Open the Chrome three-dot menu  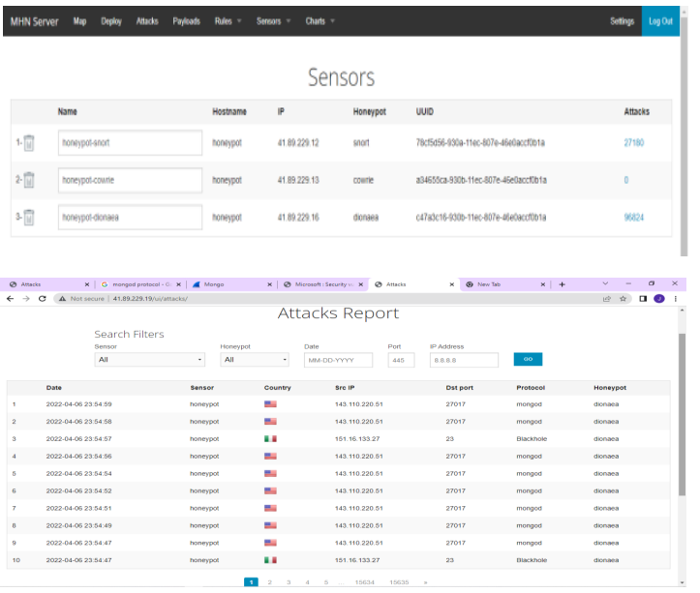point(675,299)
